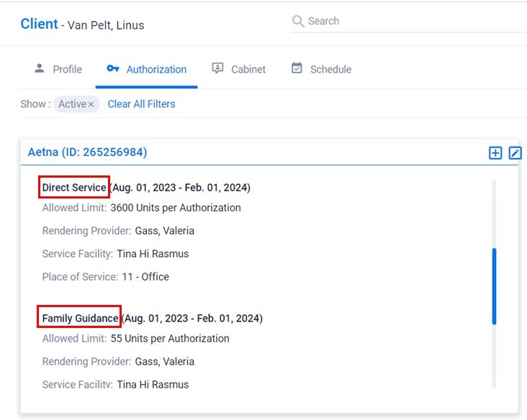Click the authorization list vertical scrollbar
The image size is (527, 420).
(494, 286)
